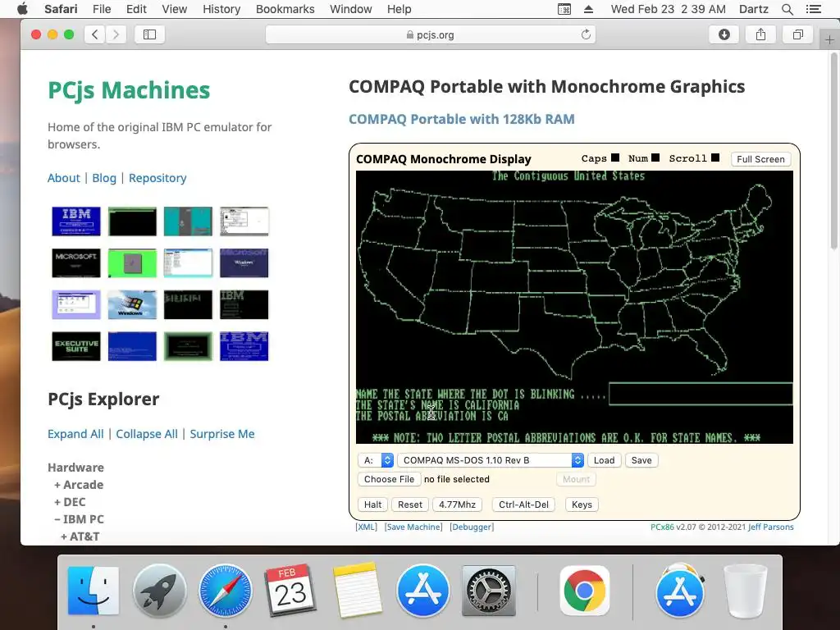Viewport: 840px width, 630px height.
Task: Click the page vertical scrollbar
Action: pyautogui.click(x=834, y=153)
